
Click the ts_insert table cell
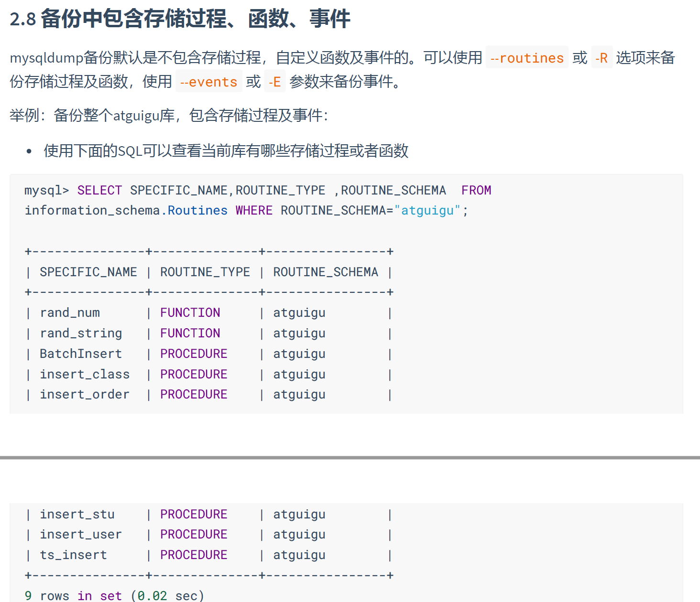[73, 555]
